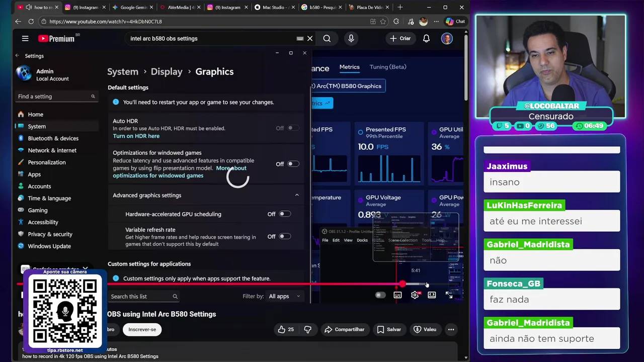Viewport: 644px width, 362px height.
Task: Open more actions ellipsis below the video
Action: pyautogui.click(x=451, y=329)
